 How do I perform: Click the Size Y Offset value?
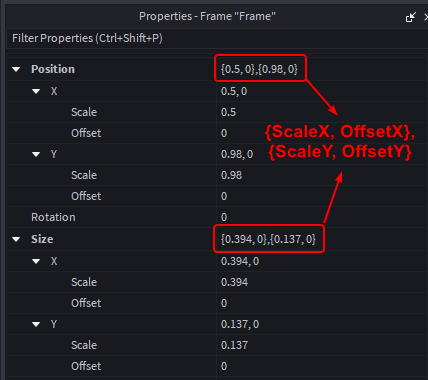point(224,366)
